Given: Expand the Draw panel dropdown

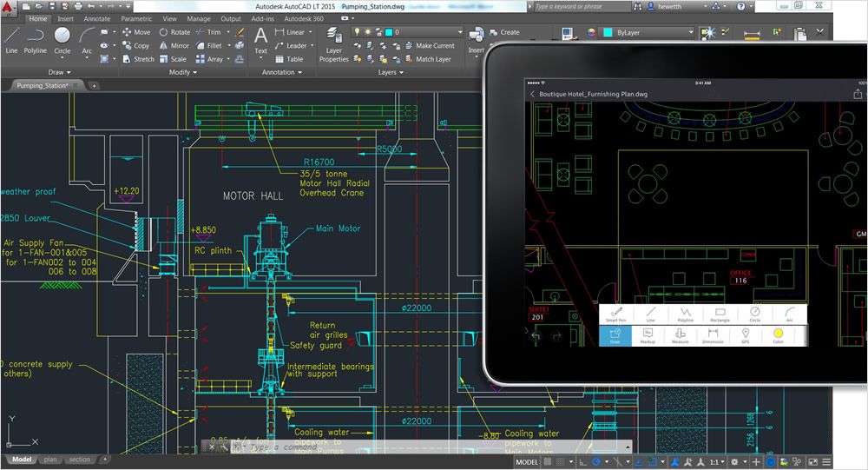Looking at the screenshot, I should click(59, 72).
